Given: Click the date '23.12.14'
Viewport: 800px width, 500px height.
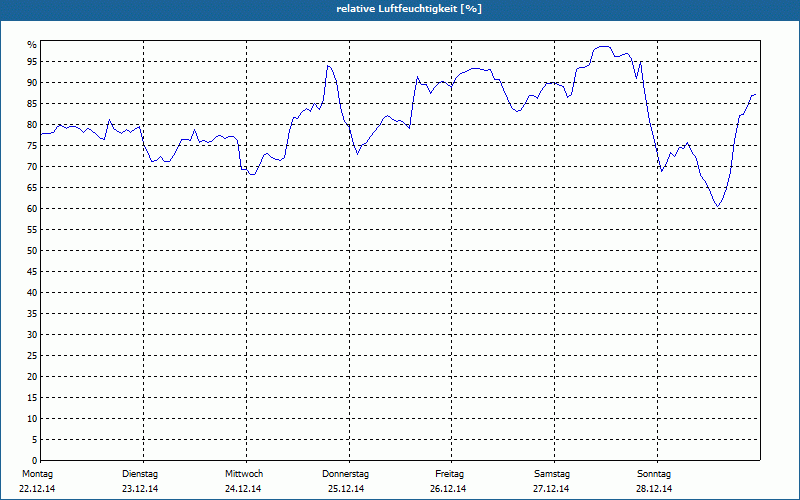Looking at the screenshot, I should click(140, 489).
